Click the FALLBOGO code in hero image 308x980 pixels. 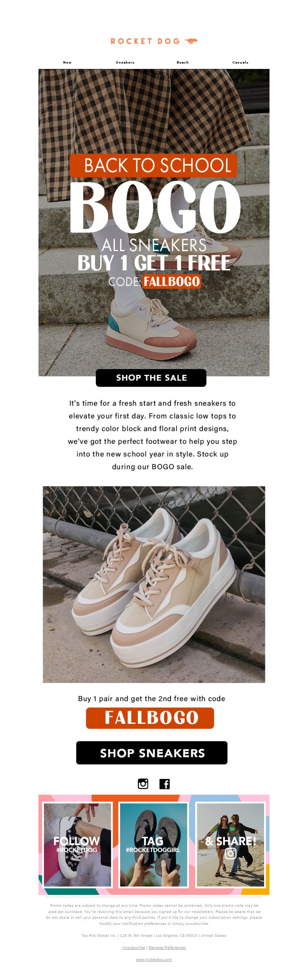[172, 282]
